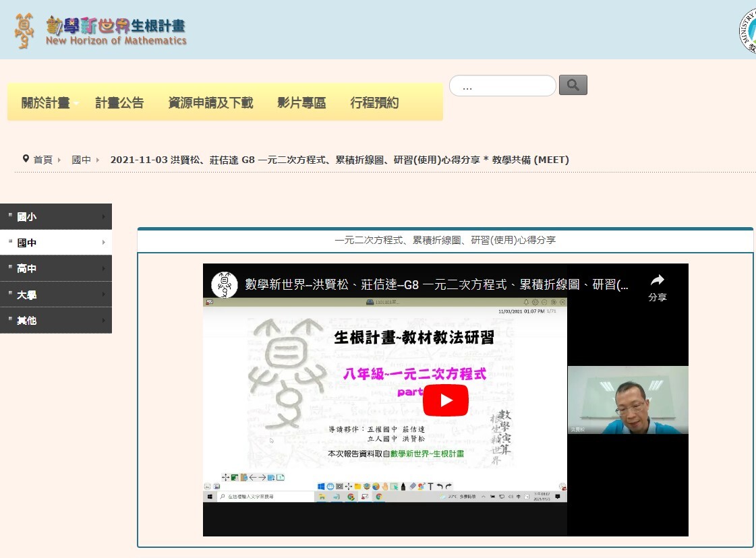Play the YouTube video

(445, 400)
